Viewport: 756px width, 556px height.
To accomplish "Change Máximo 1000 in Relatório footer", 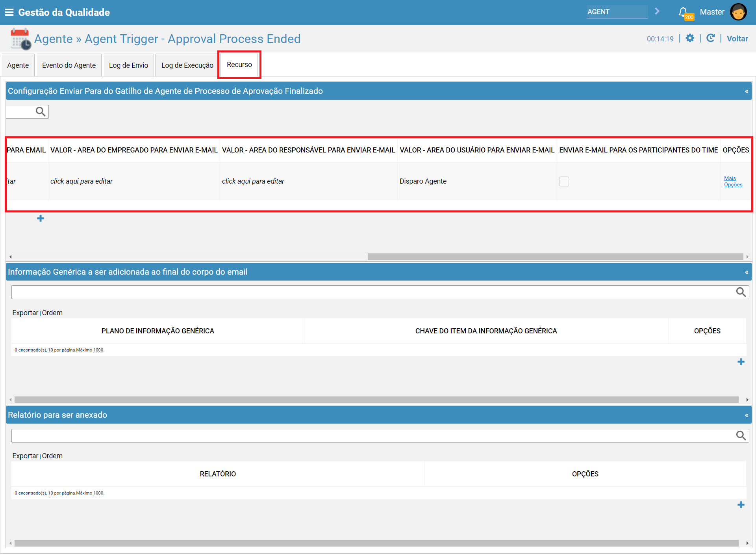I will [98, 493].
